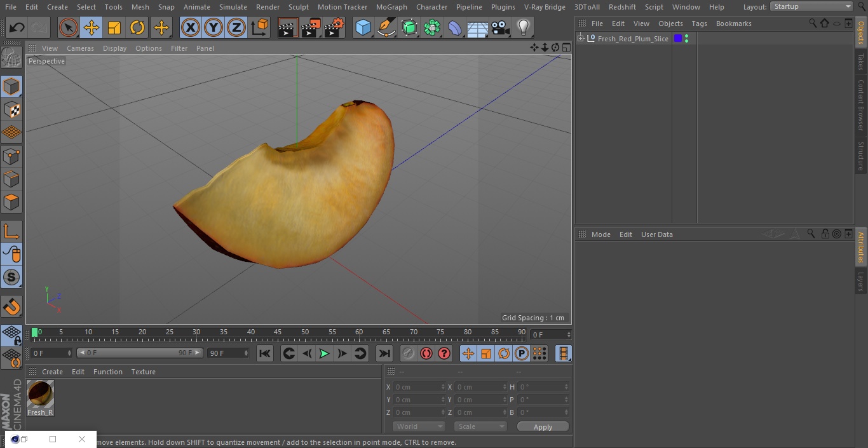This screenshot has width=868, height=448.
Task: Switch to the Layers side tab
Action: [x=861, y=282]
